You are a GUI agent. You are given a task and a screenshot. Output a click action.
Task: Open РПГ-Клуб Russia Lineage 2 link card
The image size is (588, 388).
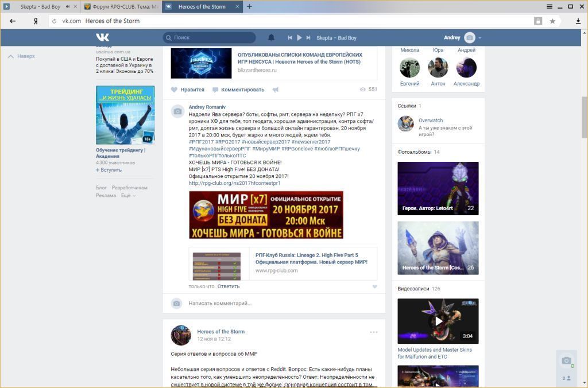coord(283,263)
